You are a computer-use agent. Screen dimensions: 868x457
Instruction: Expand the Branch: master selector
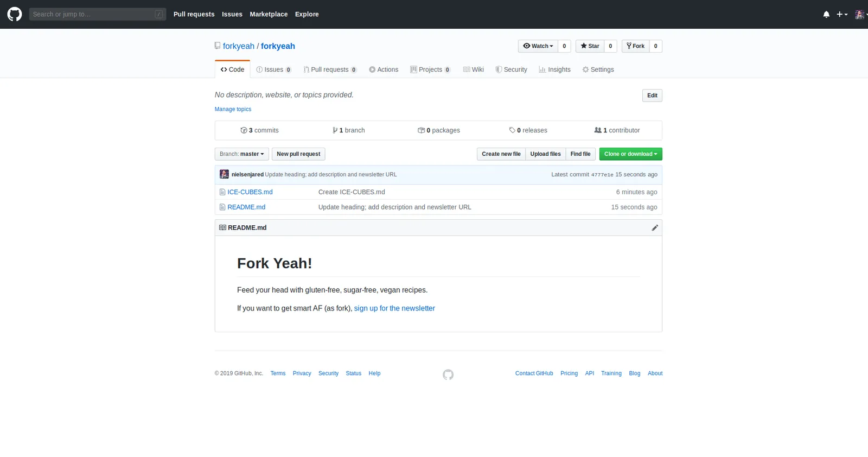242,154
